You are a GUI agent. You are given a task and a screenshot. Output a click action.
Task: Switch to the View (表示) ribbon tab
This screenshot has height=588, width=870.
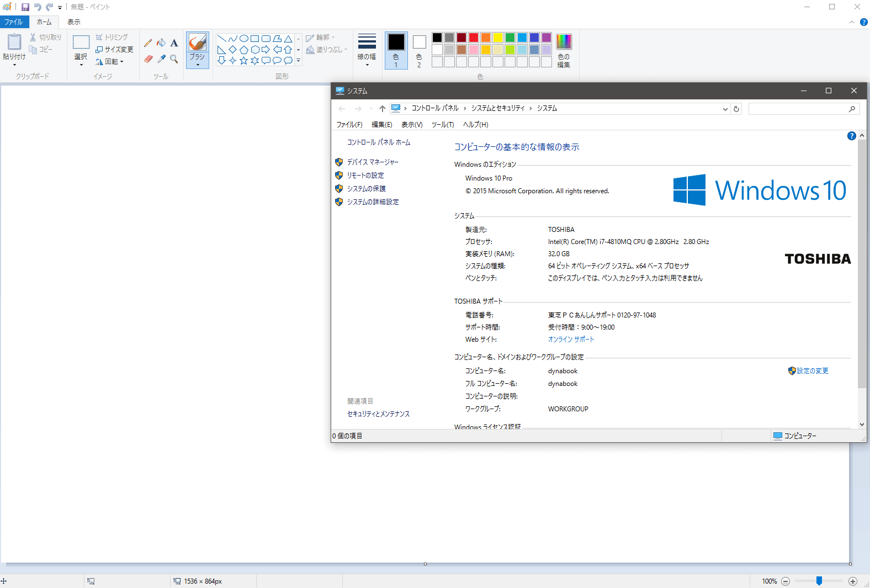pyautogui.click(x=74, y=22)
